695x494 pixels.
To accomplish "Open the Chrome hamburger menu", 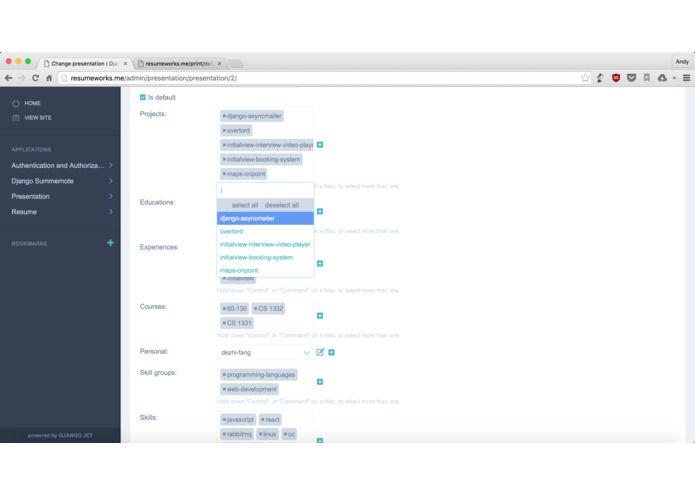I will pyautogui.click(x=686, y=78).
